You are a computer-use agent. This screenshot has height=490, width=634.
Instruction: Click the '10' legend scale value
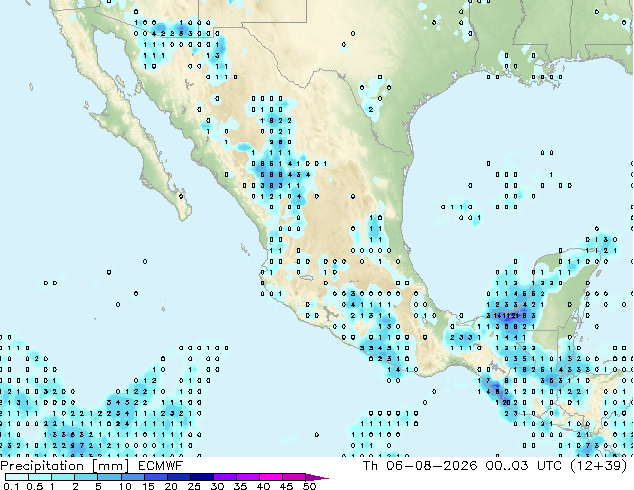(x=125, y=486)
